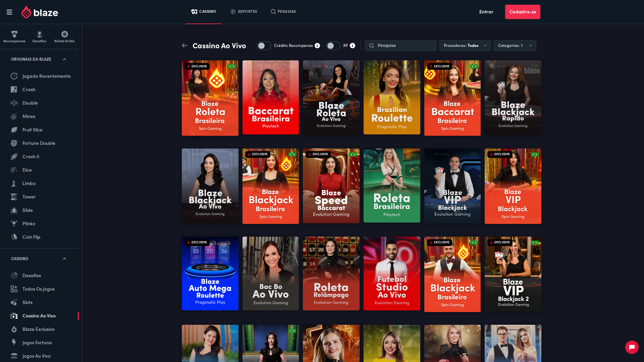
Task: Open Blaze Blackjack Ao Vivo card
Action: (210, 186)
